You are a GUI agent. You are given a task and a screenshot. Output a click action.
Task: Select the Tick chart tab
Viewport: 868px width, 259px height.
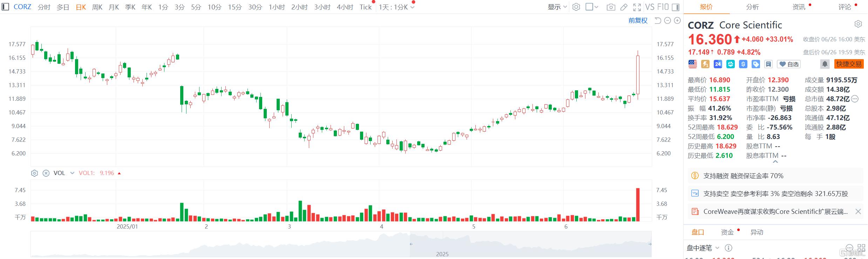(x=365, y=7)
